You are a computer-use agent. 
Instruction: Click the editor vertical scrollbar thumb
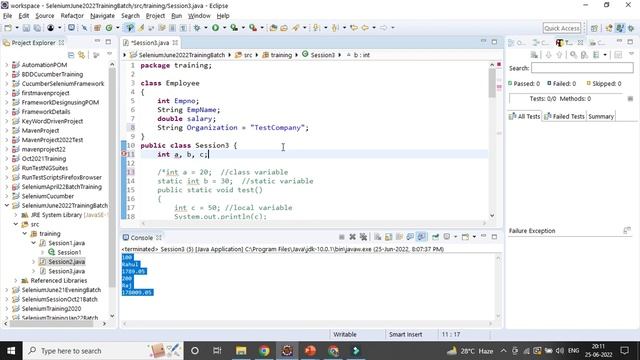(492, 83)
